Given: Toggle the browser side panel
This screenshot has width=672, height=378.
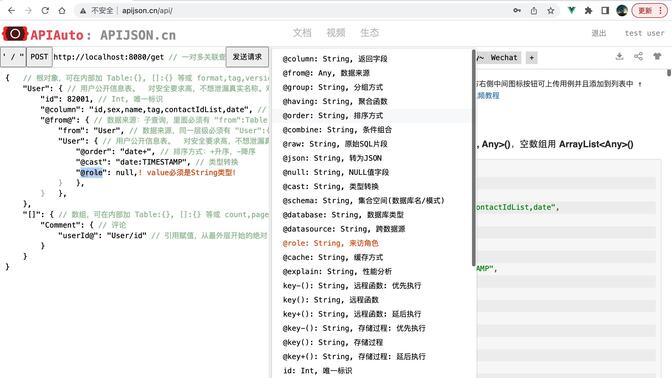Looking at the screenshot, I should 605,11.
